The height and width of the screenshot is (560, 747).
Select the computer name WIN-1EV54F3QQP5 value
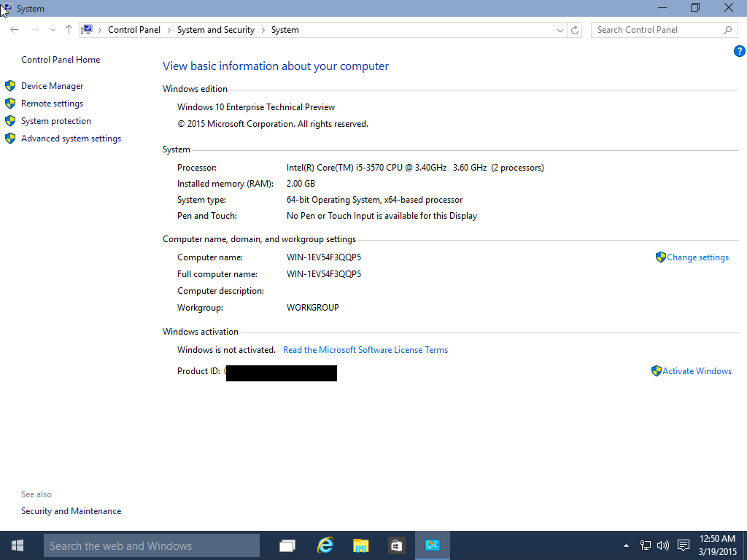(324, 257)
